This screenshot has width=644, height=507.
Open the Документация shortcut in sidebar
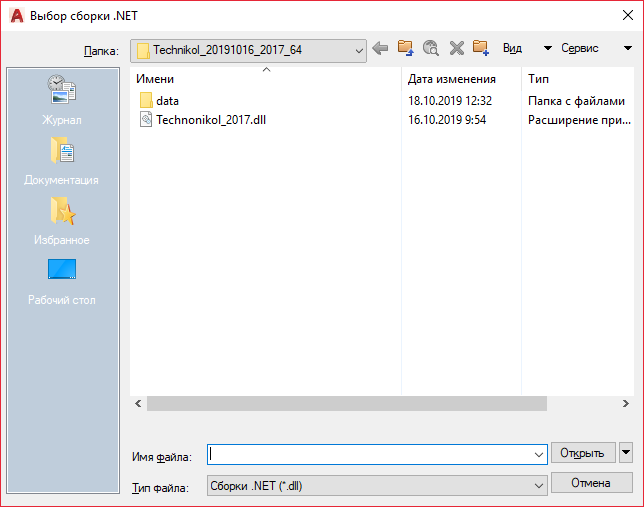click(62, 161)
